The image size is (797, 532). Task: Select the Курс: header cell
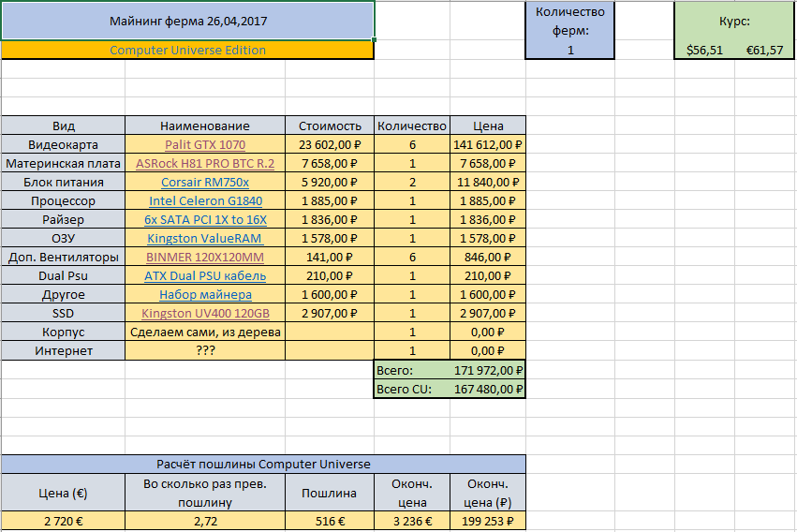coord(734,22)
